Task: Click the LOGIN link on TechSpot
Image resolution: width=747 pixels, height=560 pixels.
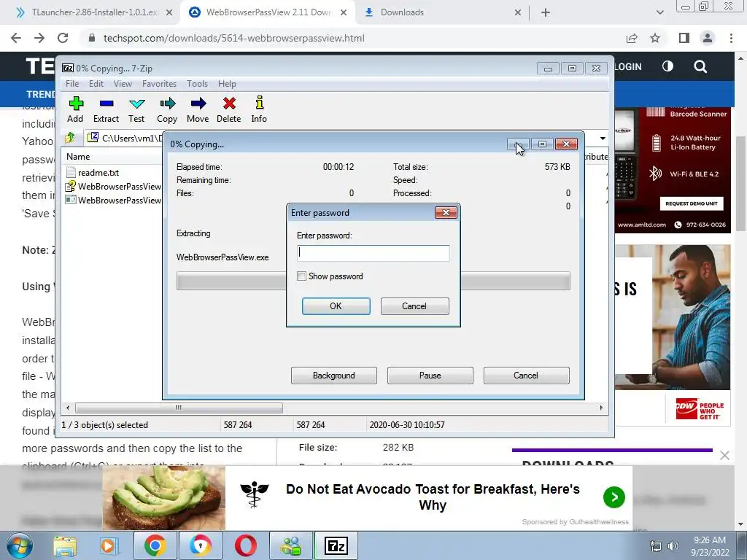Action: 628,66
